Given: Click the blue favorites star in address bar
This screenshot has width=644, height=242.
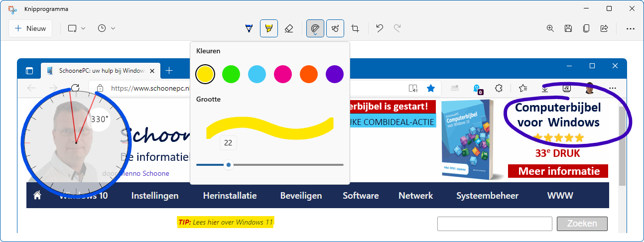Looking at the screenshot, I should (431, 88).
